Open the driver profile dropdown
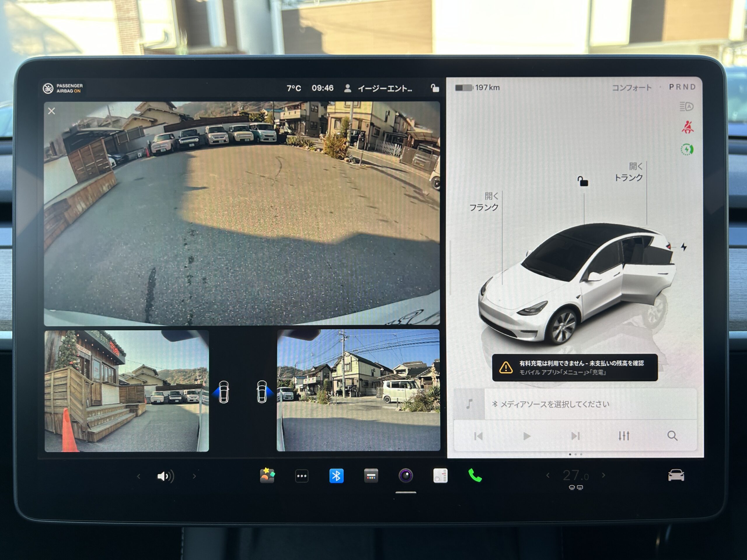Image resolution: width=747 pixels, height=560 pixels. point(378,88)
